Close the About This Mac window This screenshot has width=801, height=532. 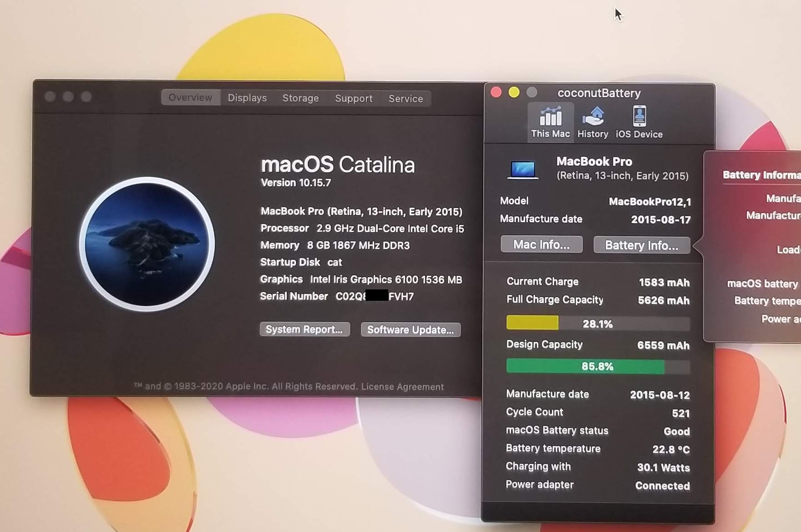(50, 97)
